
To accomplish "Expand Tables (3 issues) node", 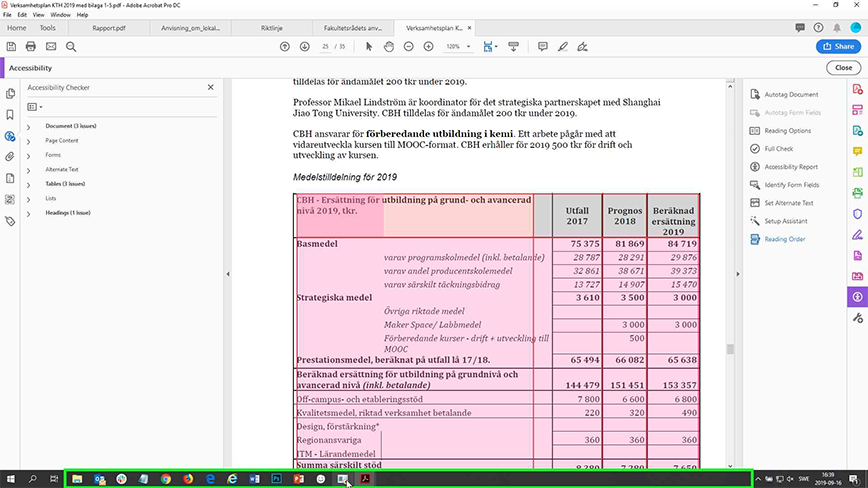I will pyautogui.click(x=28, y=184).
